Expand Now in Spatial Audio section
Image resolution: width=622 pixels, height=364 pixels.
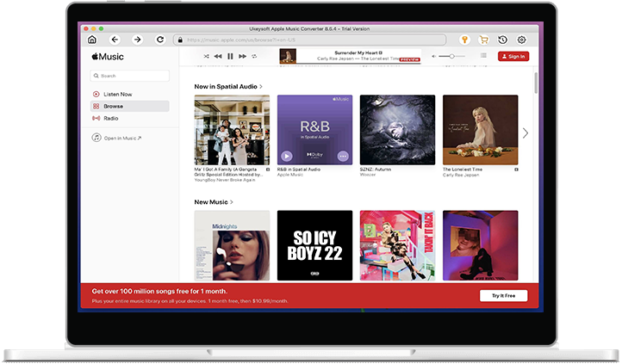[228, 86]
